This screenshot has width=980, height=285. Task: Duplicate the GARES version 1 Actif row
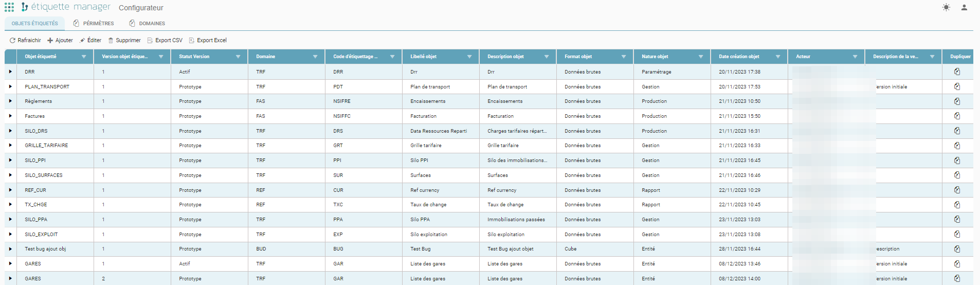click(x=957, y=264)
